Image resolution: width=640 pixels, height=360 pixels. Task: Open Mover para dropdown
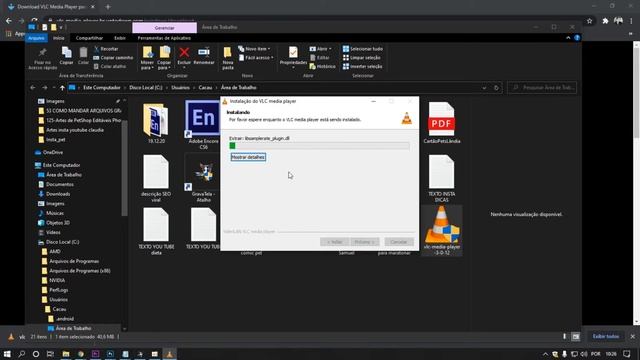click(147, 58)
